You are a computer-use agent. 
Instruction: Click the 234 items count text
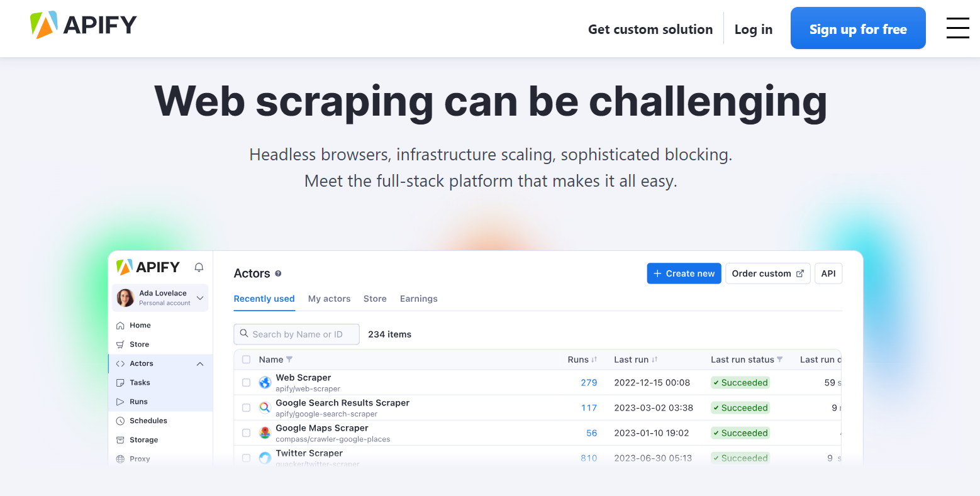point(390,334)
